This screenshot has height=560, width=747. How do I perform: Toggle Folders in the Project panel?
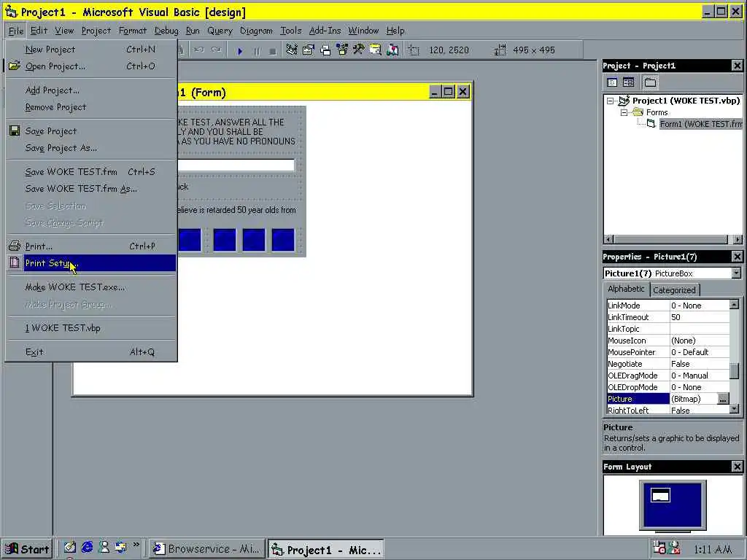point(650,82)
